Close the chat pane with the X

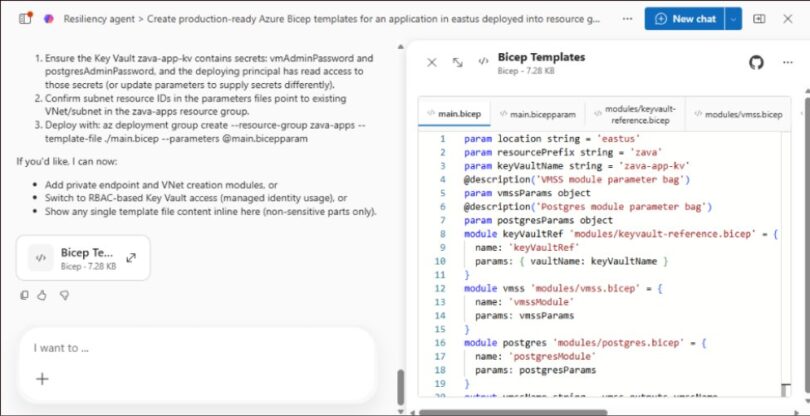pyautogui.click(x=788, y=19)
